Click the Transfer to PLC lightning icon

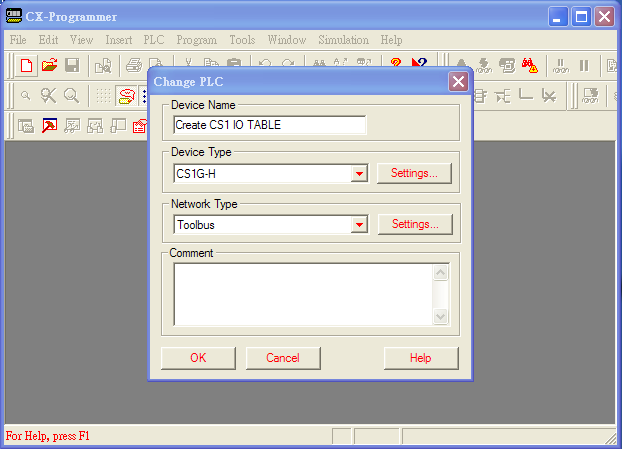[484, 65]
